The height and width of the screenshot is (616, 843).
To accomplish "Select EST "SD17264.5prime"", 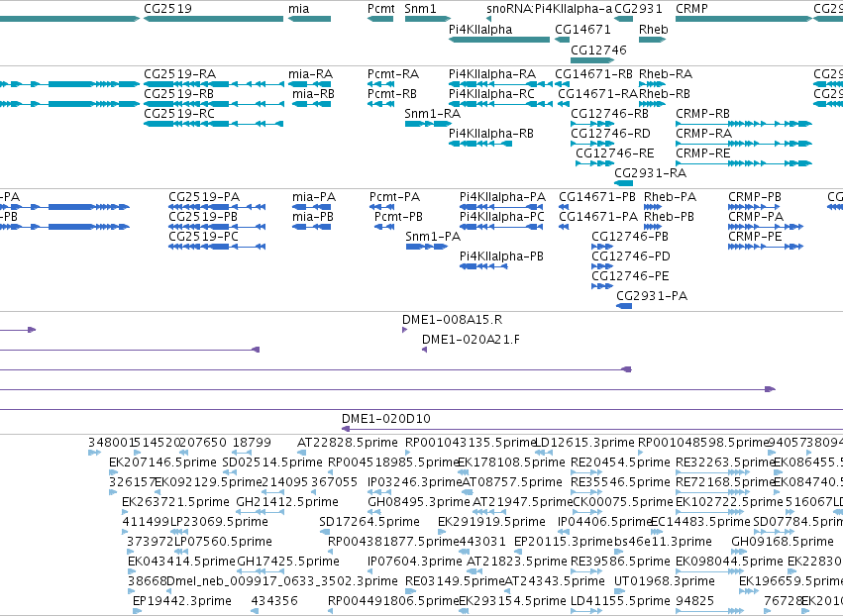I will 369,522.
